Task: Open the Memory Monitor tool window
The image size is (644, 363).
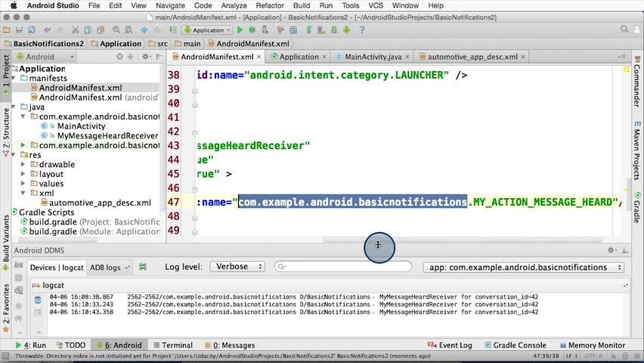Action: click(x=593, y=346)
